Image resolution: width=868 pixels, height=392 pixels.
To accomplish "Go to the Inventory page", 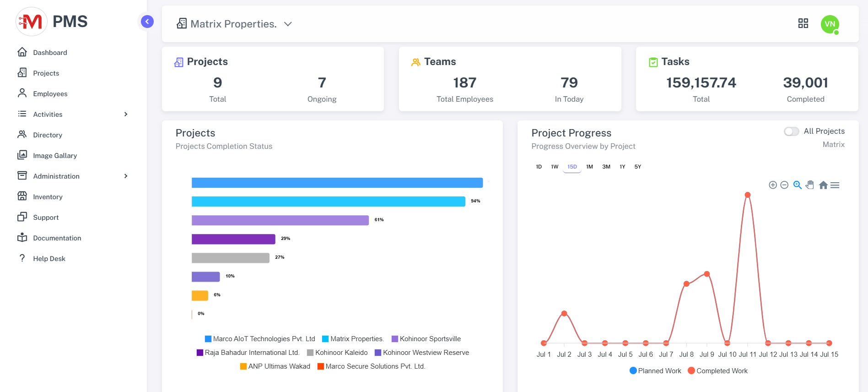I will click(48, 196).
